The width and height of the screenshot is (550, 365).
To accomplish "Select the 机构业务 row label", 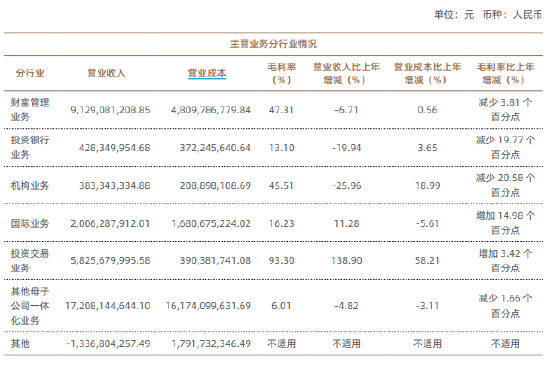I will point(30,185).
